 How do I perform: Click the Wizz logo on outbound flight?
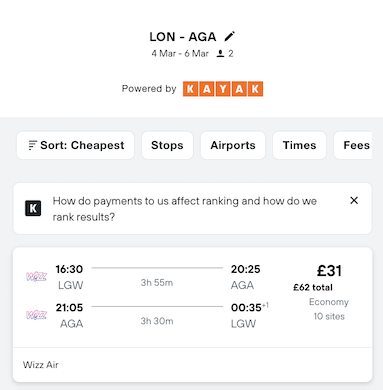[x=36, y=276]
